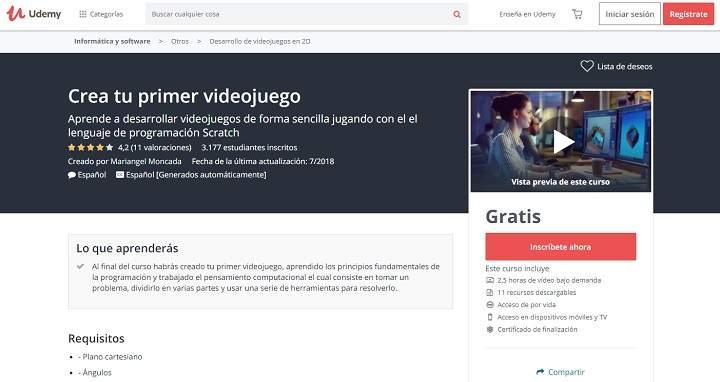Open 'Desarrollo de videojuegos en 2D' breadcrumb
Image resolution: width=720 pixels, height=382 pixels.
coord(260,41)
